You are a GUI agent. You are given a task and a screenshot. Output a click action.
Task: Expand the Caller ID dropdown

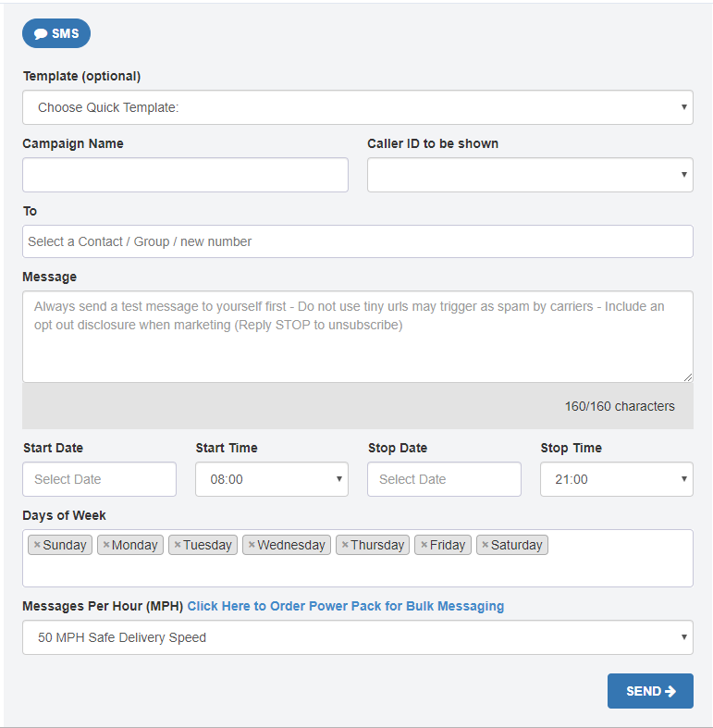pos(530,175)
